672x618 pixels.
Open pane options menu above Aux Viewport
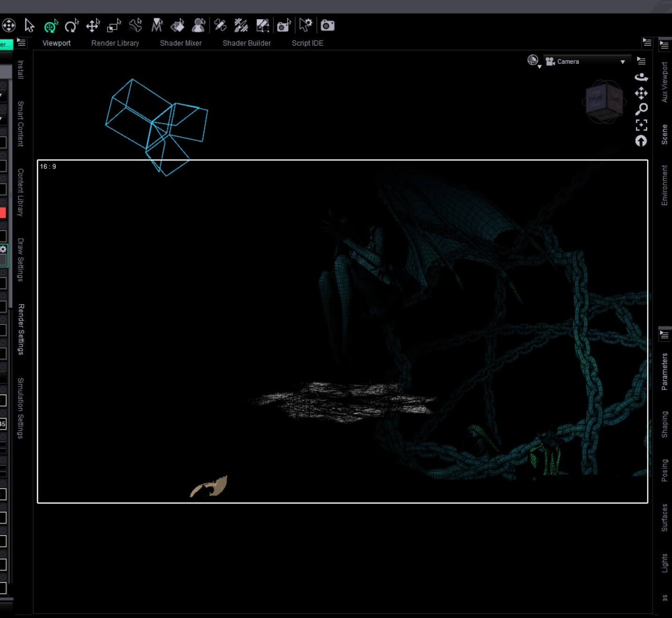pyautogui.click(x=664, y=45)
